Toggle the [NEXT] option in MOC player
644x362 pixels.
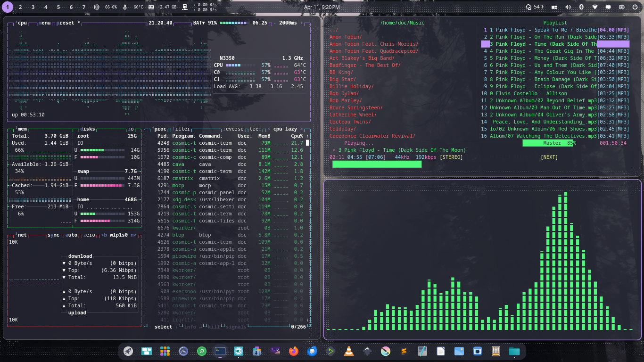tap(549, 157)
